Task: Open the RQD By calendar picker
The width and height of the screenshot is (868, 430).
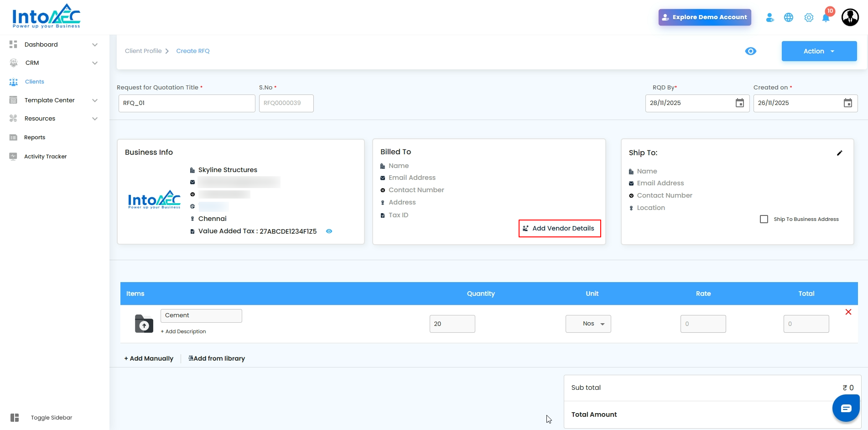Action: click(x=740, y=103)
